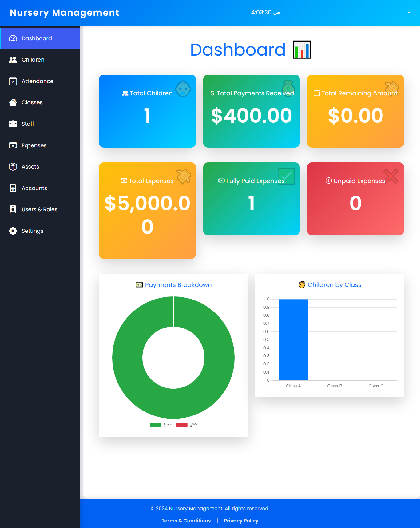Click the blue Class A bar
420x528 pixels.
pyautogui.click(x=293, y=339)
